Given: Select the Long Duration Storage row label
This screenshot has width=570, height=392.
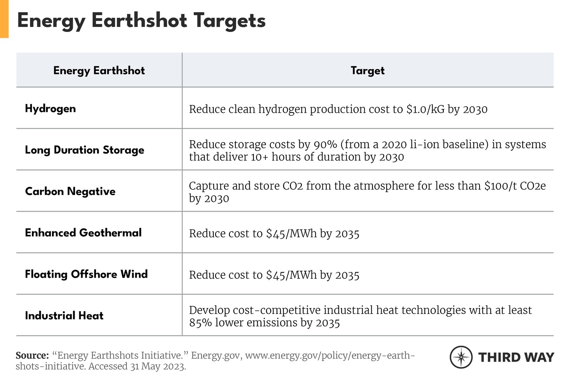Looking at the screenshot, I should [85, 150].
